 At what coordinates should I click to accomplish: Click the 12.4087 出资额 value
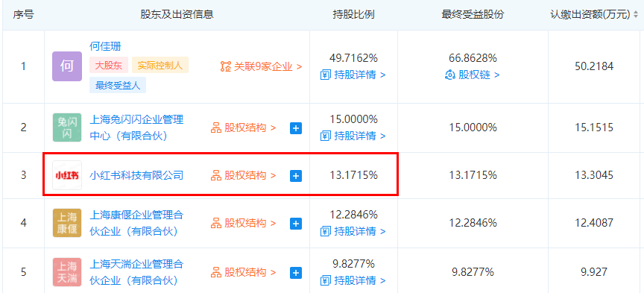[594, 223]
